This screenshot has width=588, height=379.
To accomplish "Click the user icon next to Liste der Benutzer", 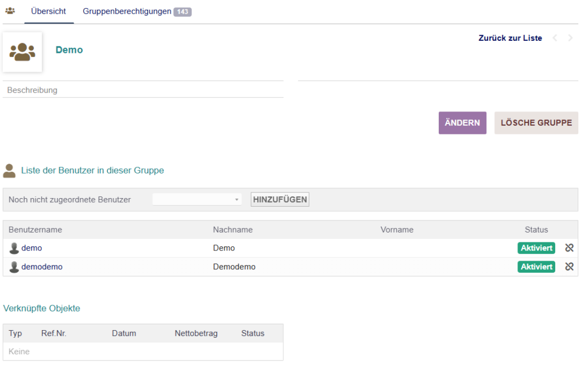I will [x=9, y=171].
